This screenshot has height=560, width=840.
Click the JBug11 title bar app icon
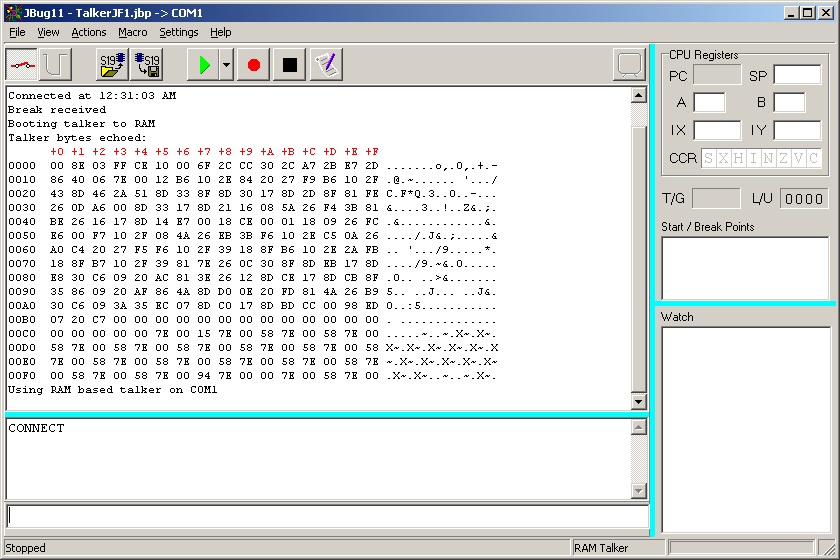[x=13, y=13]
